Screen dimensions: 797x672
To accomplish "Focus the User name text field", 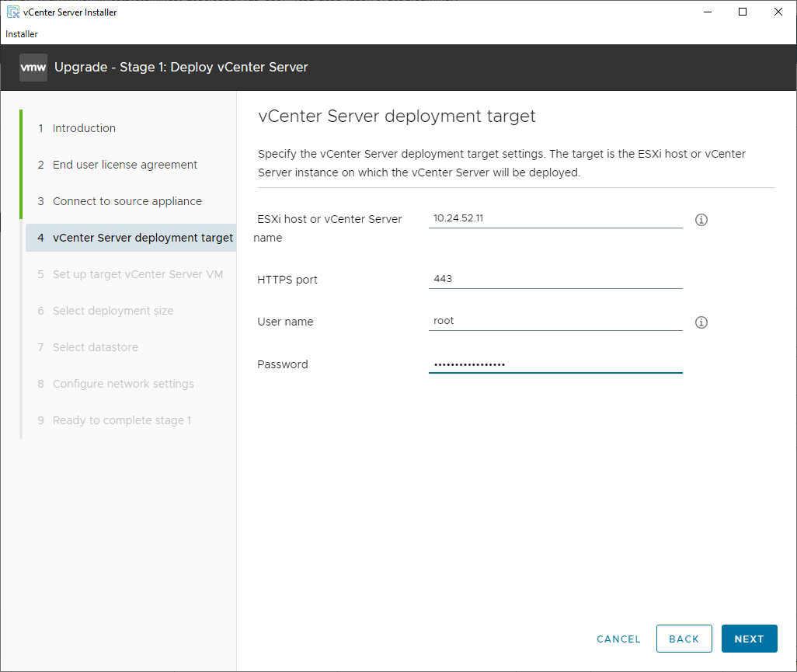I will pos(555,321).
